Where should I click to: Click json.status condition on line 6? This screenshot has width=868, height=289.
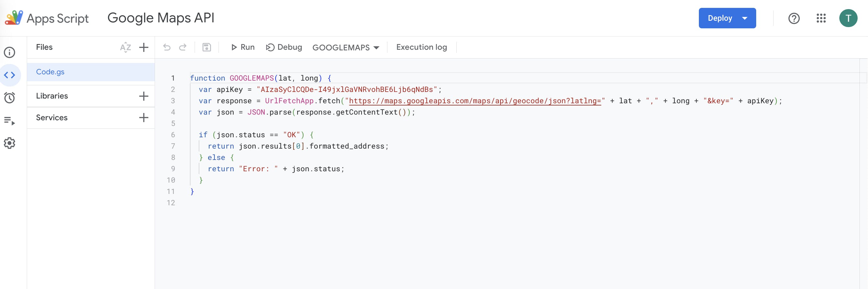coord(241,135)
